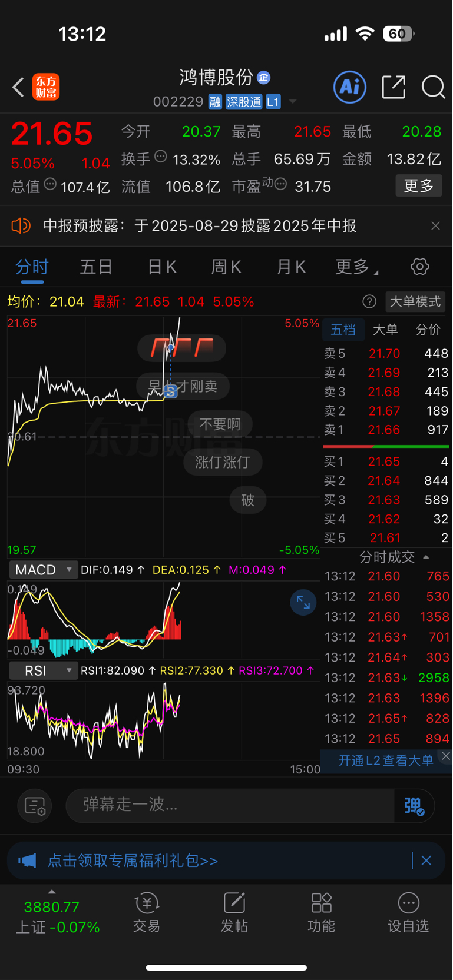Open chart settings gear icon
Viewport: 453px width, 980px height.
click(419, 267)
